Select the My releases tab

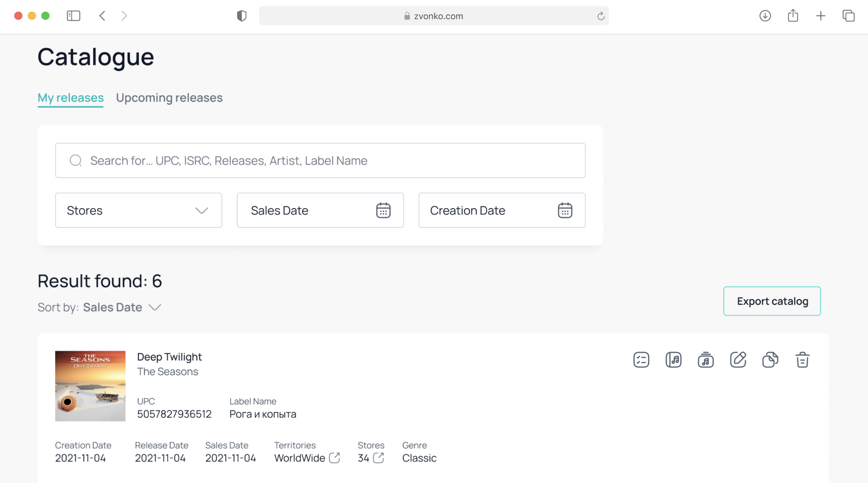click(70, 98)
